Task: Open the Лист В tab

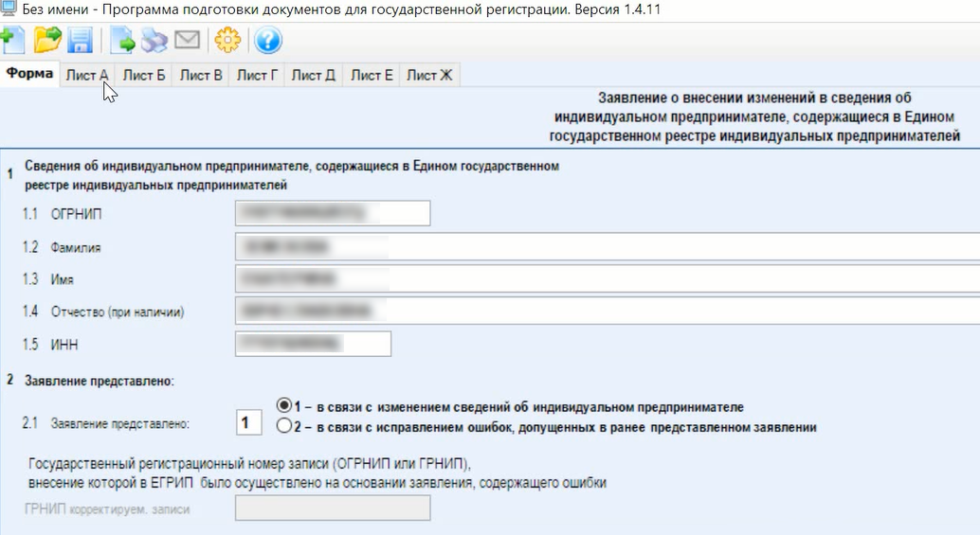Action: pyautogui.click(x=201, y=75)
